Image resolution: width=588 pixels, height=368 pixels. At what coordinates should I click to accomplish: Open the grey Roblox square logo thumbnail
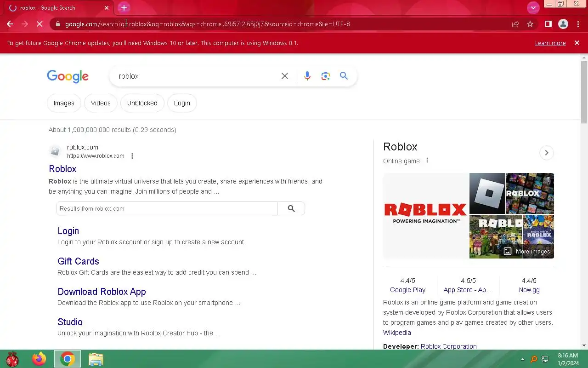487,193
